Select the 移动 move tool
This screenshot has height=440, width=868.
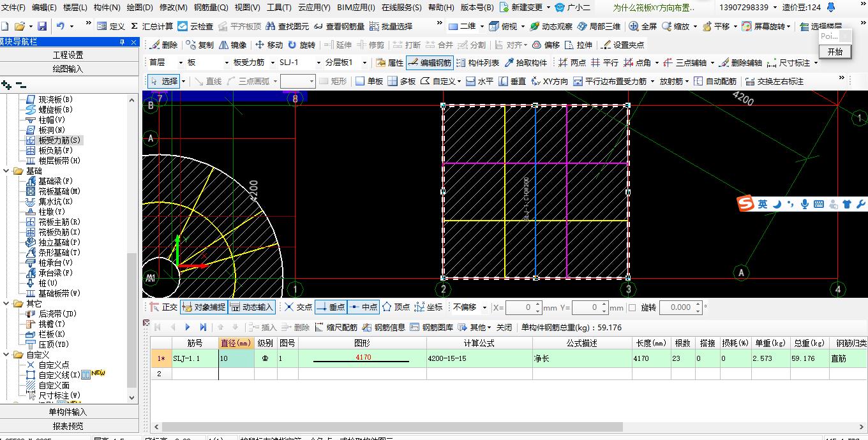(269, 45)
